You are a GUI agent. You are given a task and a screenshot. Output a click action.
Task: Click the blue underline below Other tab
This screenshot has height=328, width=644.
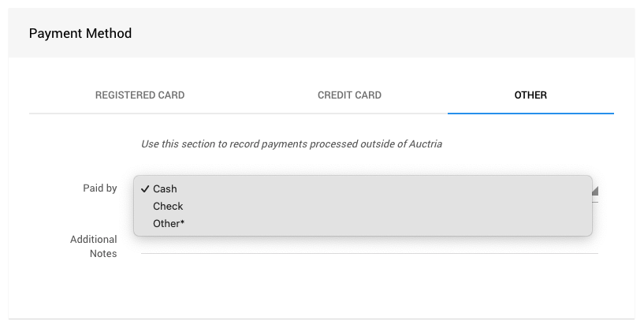pyautogui.click(x=530, y=113)
